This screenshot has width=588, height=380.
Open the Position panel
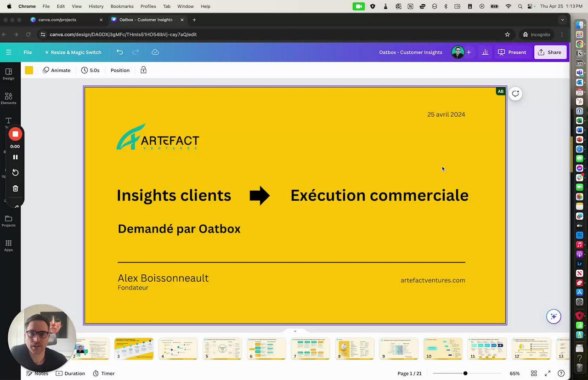pos(120,70)
